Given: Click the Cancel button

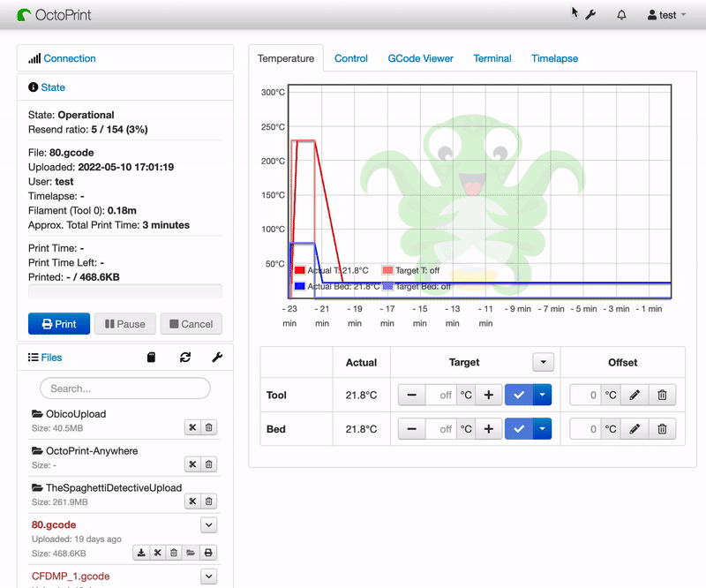Looking at the screenshot, I should 192,324.
